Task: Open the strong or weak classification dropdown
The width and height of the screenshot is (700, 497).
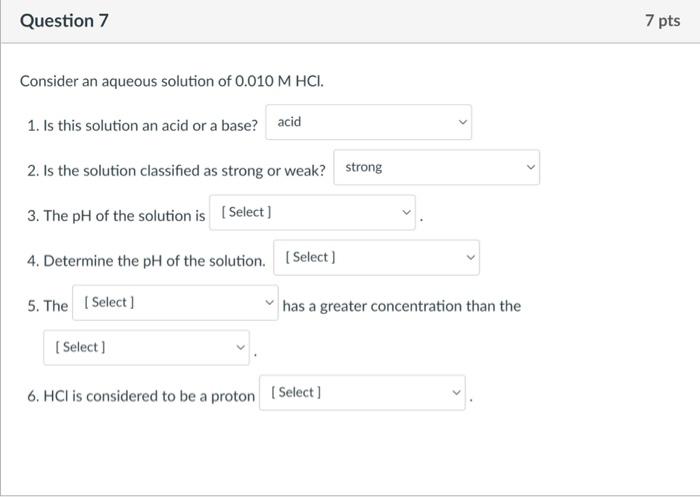Action: 437,168
